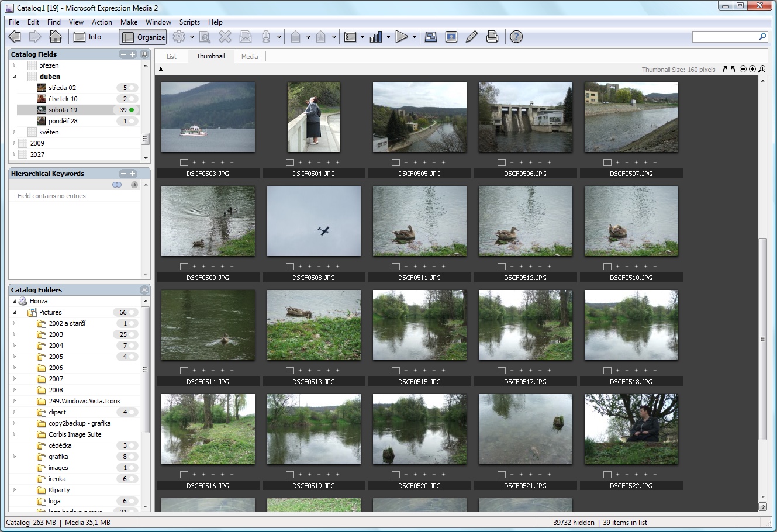Click the light table icon in the toolbar
This screenshot has height=532, width=777.
(431, 37)
